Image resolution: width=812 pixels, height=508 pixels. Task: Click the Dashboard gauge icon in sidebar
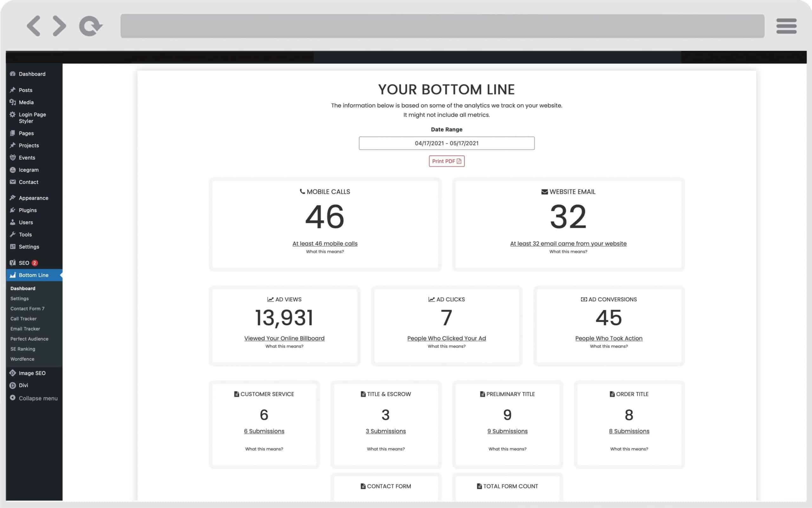point(13,74)
